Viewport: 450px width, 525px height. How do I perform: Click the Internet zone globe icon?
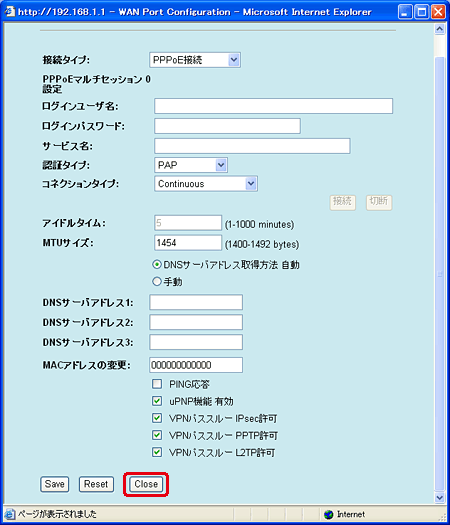[x=329, y=514]
